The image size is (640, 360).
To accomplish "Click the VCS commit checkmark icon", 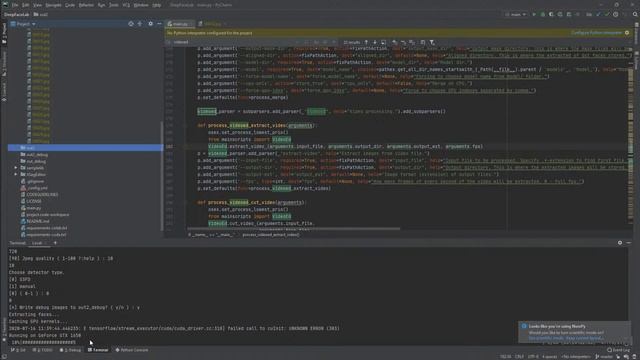I will pyautogui.click(x=607, y=14).
